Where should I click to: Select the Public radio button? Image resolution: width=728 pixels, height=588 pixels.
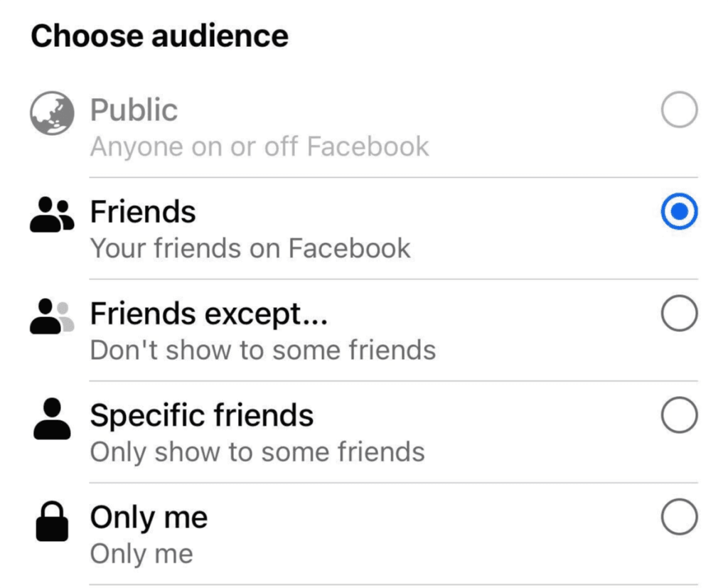[x=680, y=107]
